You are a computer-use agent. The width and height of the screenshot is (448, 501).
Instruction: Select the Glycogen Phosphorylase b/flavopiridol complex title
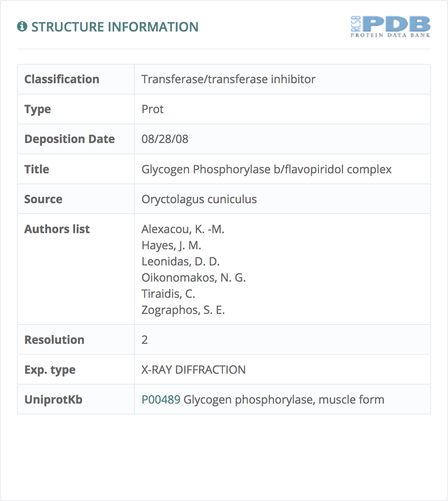point(266,169)
